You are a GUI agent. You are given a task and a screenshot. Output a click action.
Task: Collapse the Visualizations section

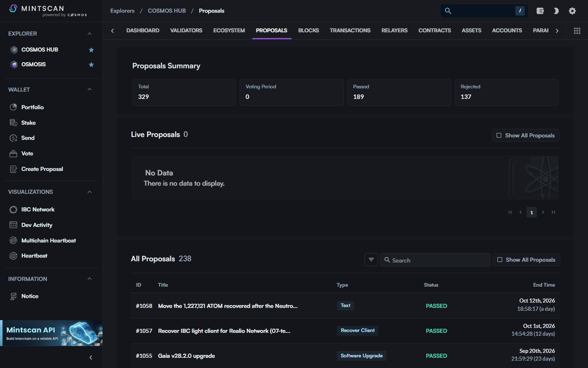coord(89,192)
